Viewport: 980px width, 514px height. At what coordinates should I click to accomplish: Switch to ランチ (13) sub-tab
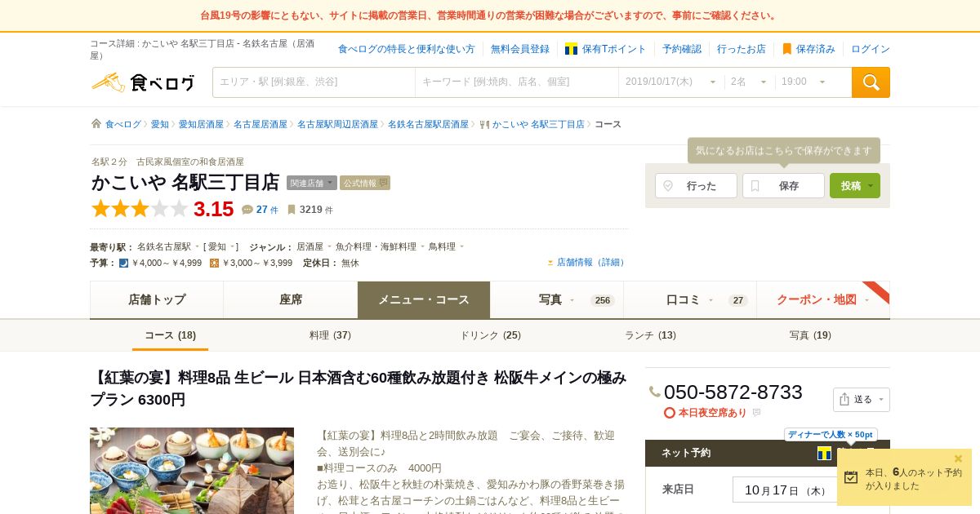tap(650, 335)
